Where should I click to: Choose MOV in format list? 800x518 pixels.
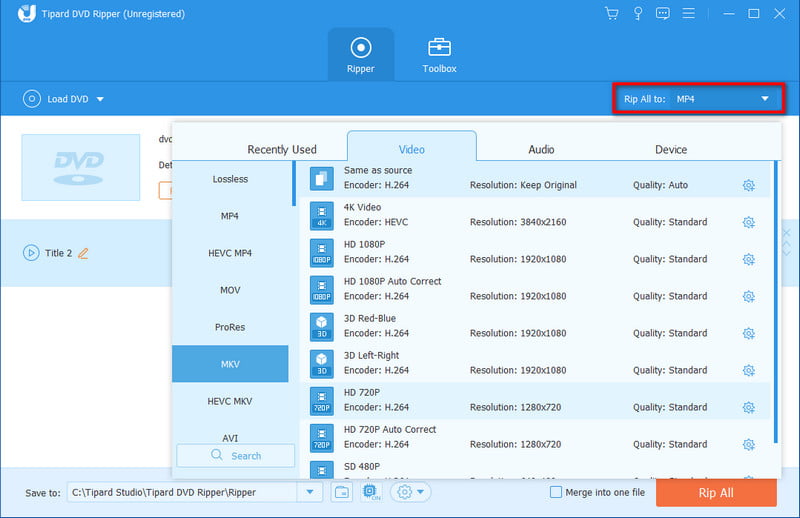click(x=230, y=290)
